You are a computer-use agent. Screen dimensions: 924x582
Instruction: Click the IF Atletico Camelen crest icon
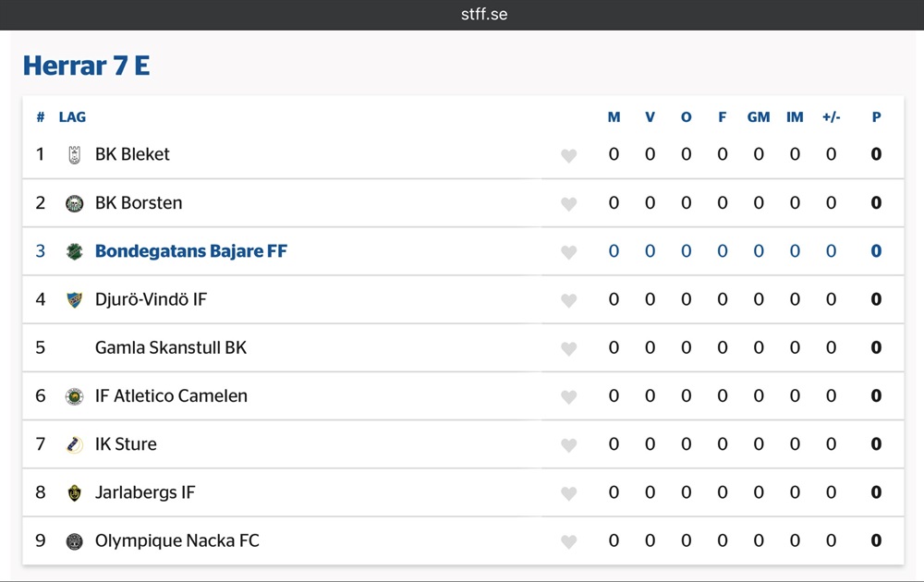point(75,396)
